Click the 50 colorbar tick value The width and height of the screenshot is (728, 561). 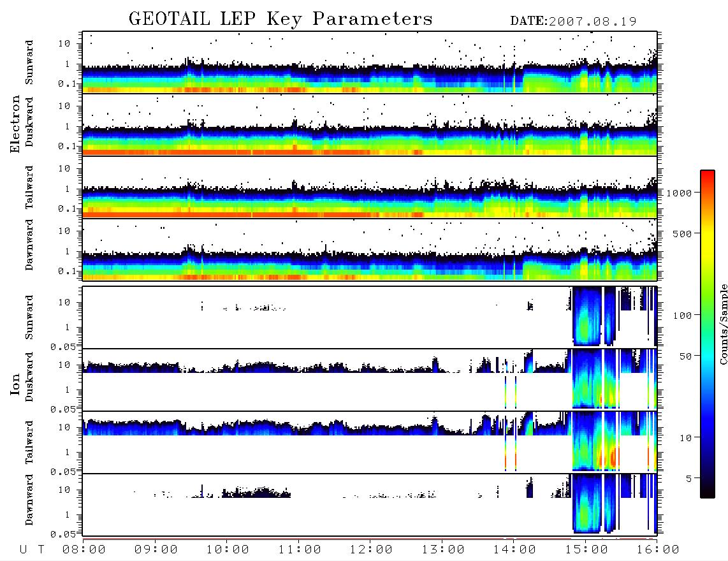coord(685,356)
